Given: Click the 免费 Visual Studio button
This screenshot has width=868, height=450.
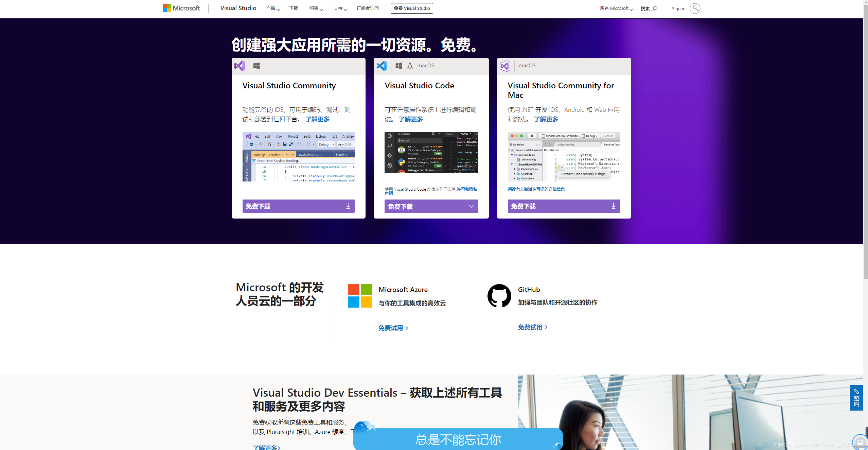Looking at the screenshot, I should point(411,8).
